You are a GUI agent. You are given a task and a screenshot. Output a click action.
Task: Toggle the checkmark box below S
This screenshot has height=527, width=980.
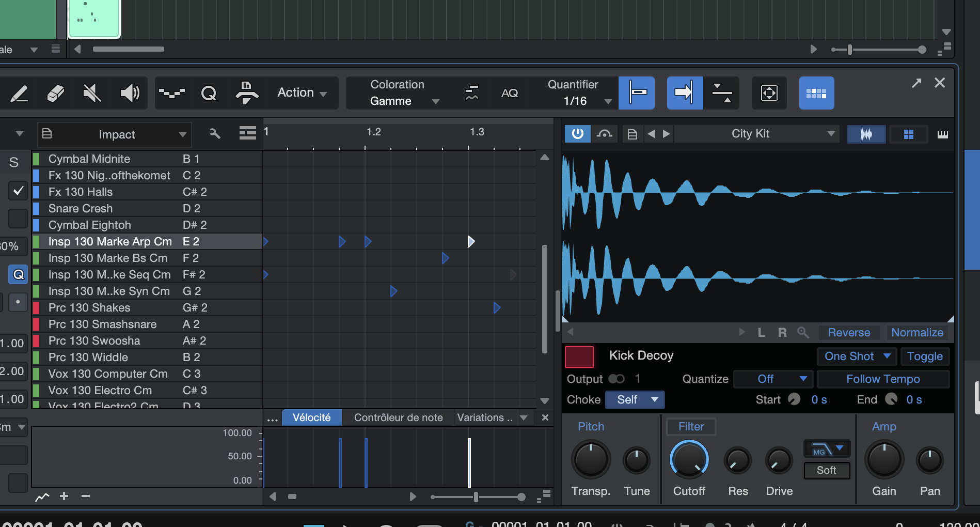point(18,191)
